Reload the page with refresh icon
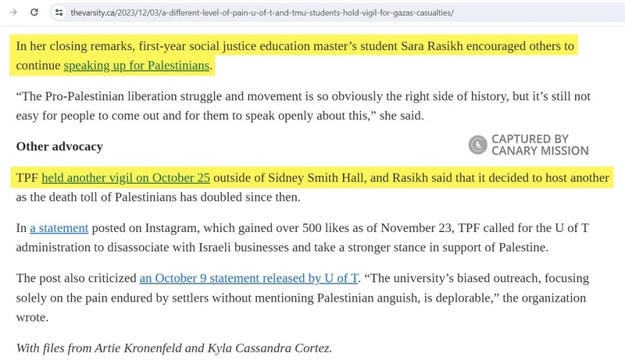 click(34, 12)
